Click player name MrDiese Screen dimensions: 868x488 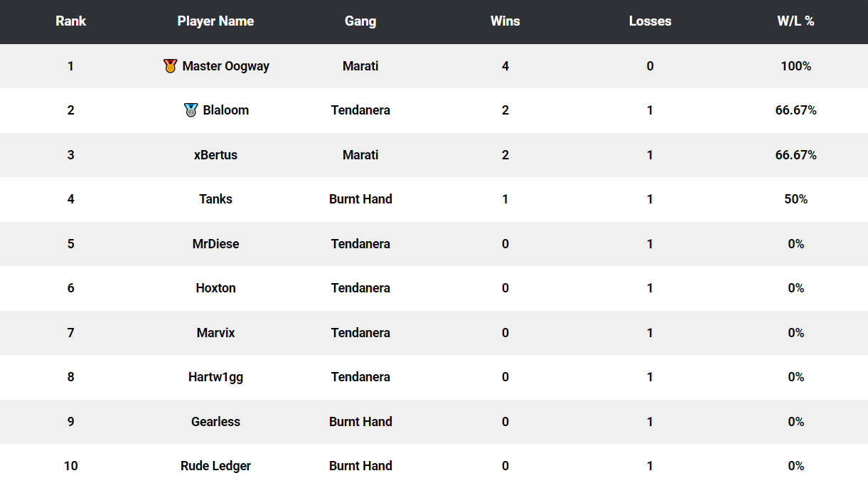click(x=215, y=244)
